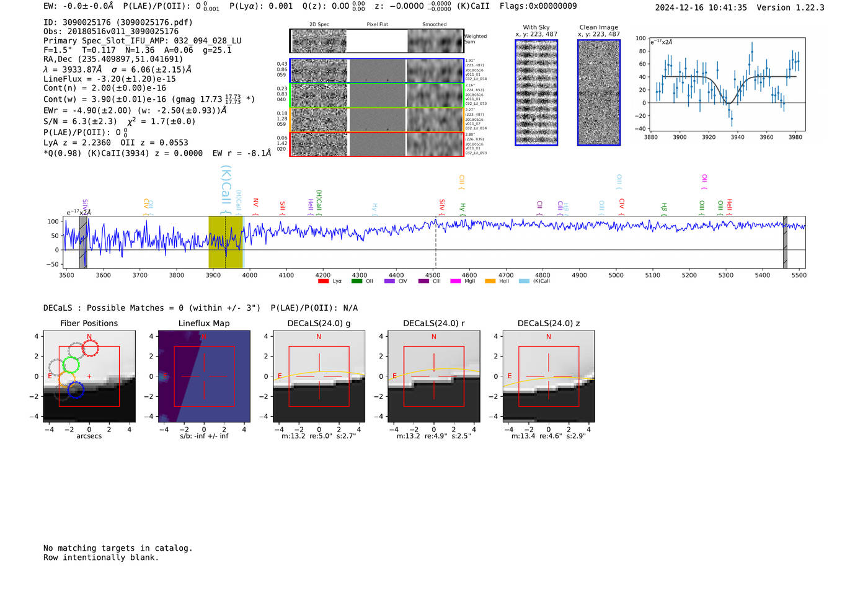Click the Row intentionally blank text
The height and width of the screenshot is (591, 868).
(x=101, y=558)
